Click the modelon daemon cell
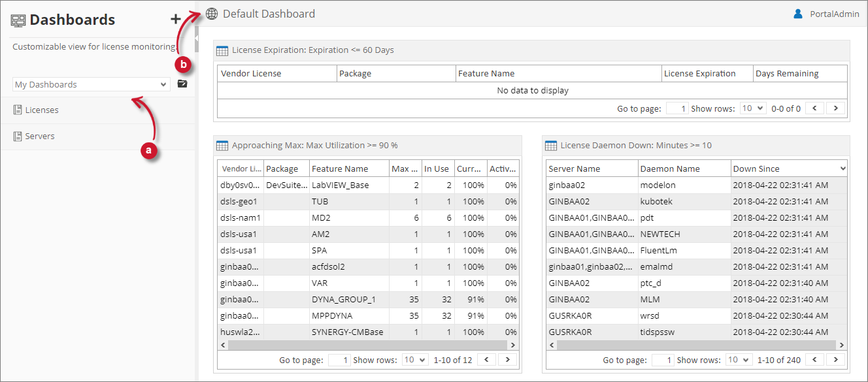 (684, 185)
